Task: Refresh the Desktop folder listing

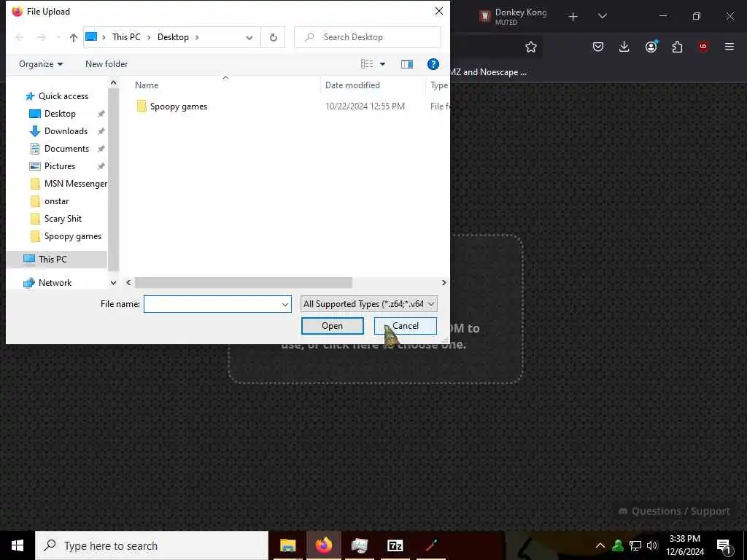Action: click(x=274, y=37)
